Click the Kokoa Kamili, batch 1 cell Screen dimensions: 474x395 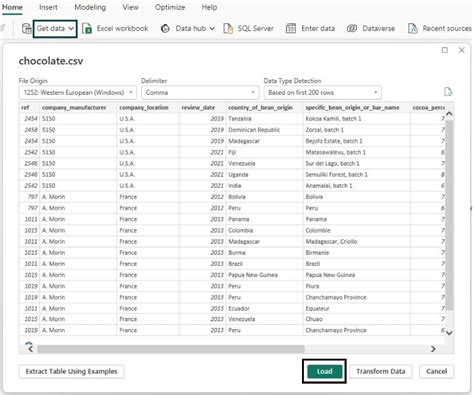(357, 119)
